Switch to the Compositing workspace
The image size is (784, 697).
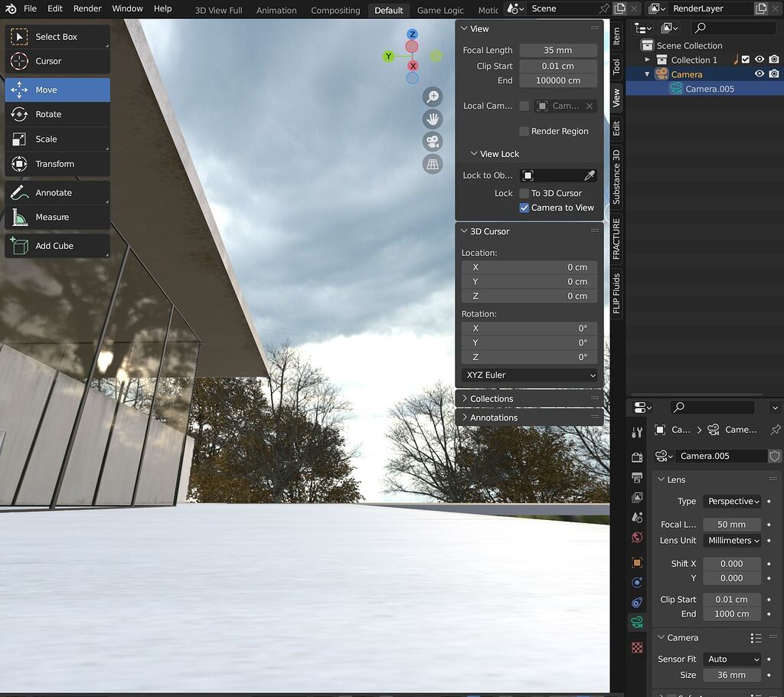335,10
